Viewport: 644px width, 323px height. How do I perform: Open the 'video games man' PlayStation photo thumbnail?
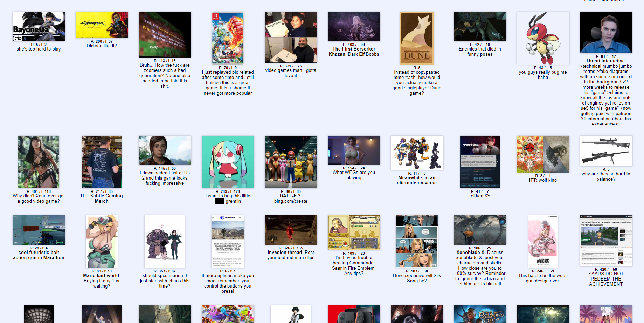(291, 37)
